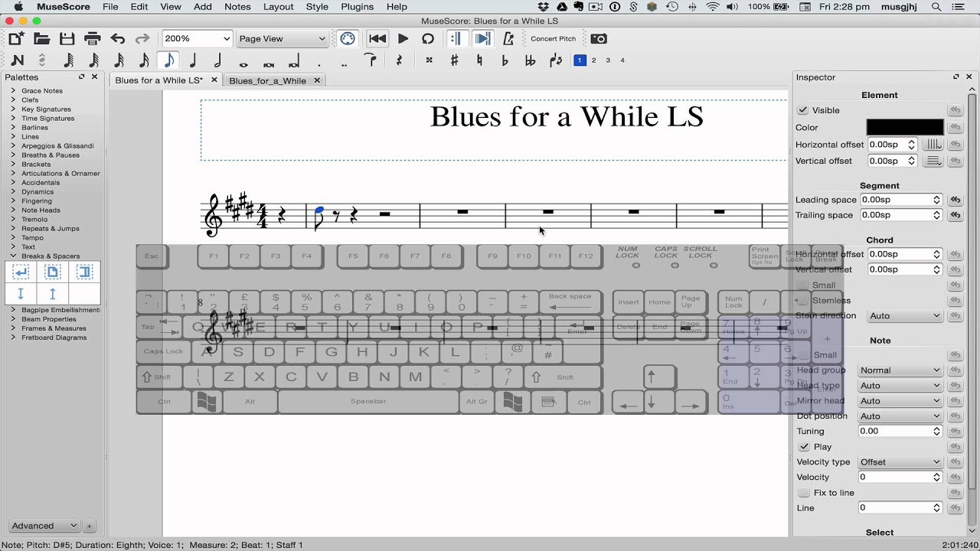Save the score with the floppy icon
Viewport: 980px width, 551px height.
click(67, 38)
